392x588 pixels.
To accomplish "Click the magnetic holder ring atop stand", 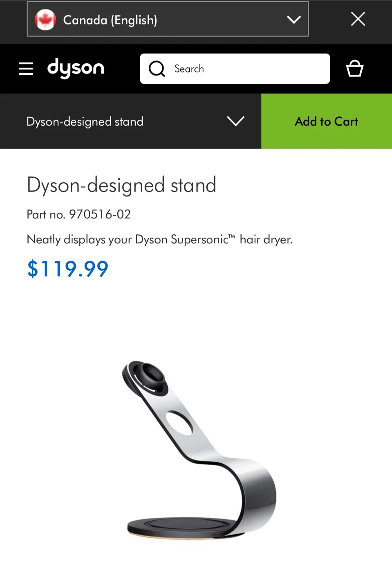I will 146,378.
